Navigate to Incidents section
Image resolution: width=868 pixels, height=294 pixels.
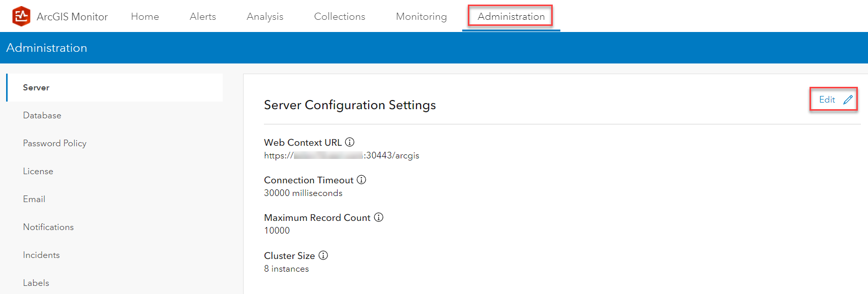coord(41,255)
